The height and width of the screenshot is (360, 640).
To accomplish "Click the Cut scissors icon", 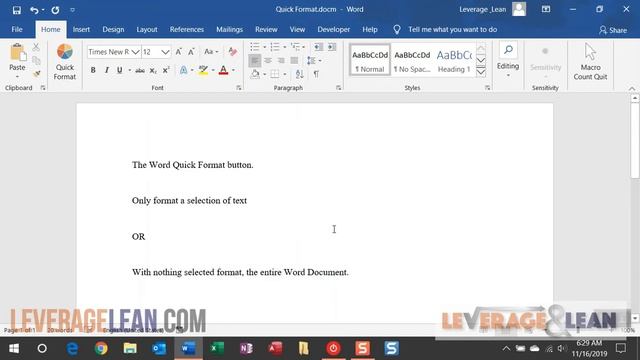I will click(x=36, y=47).
